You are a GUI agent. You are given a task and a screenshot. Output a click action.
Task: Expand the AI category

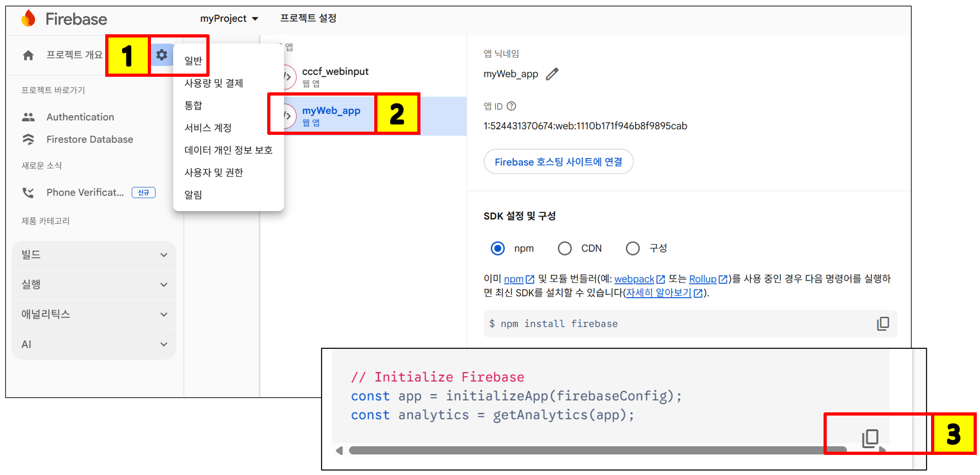click(94, 344)
